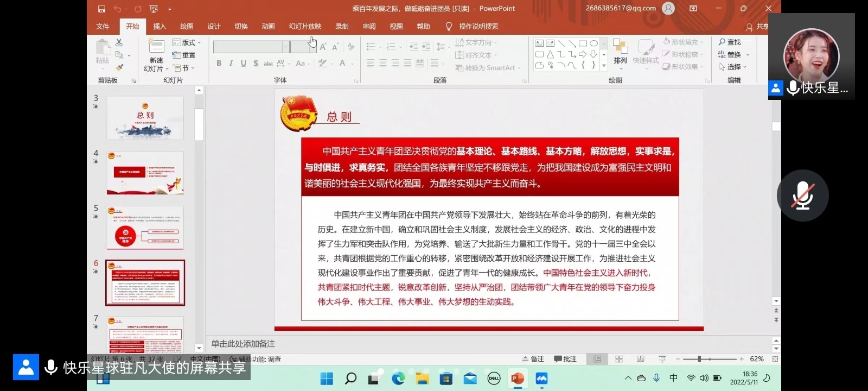The image size is (868, 391).
Task: Click the Find (查找) magnifier button
Action: (729, 42)
